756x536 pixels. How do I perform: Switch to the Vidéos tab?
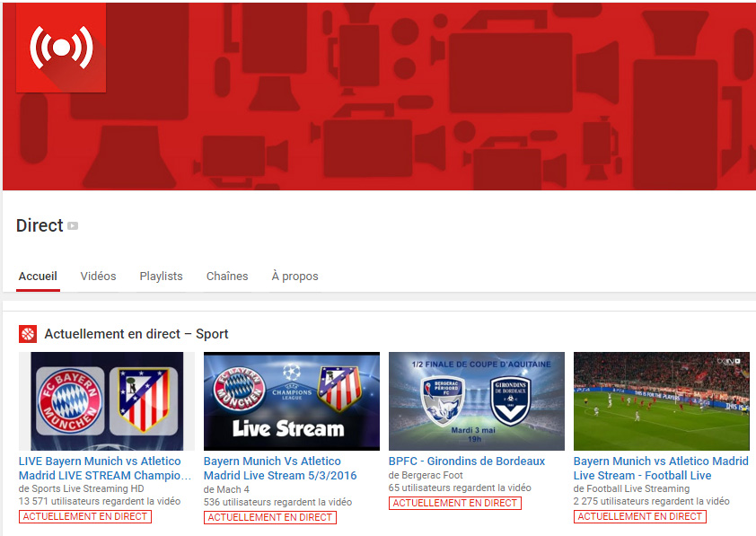[x=99, y=277]
